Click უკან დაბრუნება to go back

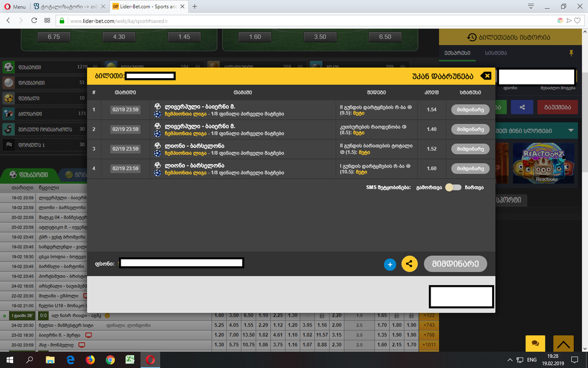click(443, 76)
